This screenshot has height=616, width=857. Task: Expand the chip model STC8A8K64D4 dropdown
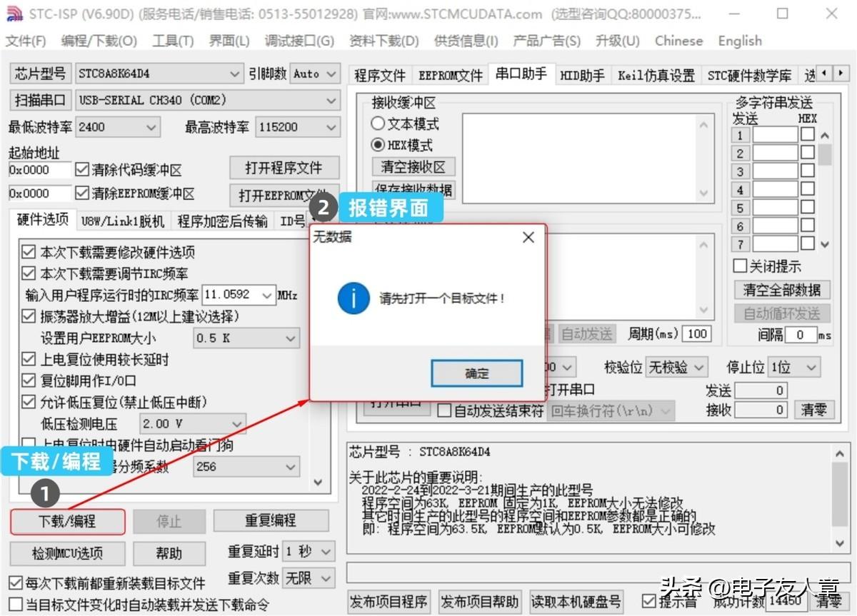tap(236, 74)
